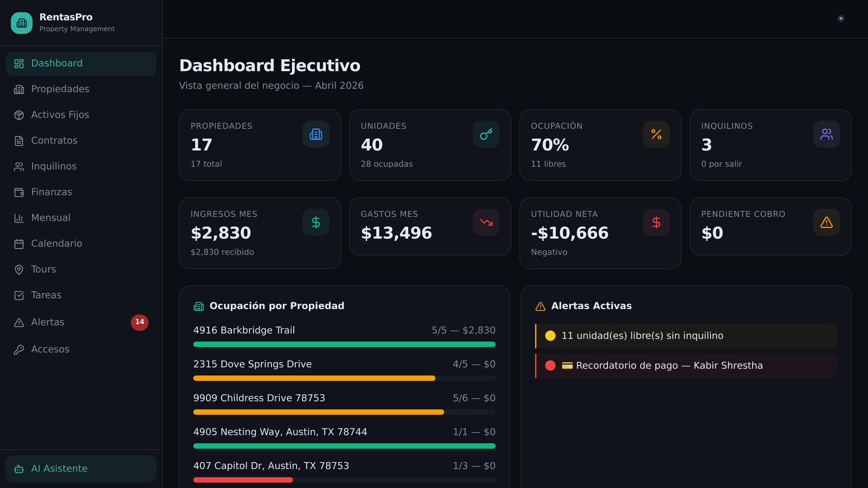Open the Inquilinos page
The width and height of the screenshot is (868, 488).
tap(81, 166)
